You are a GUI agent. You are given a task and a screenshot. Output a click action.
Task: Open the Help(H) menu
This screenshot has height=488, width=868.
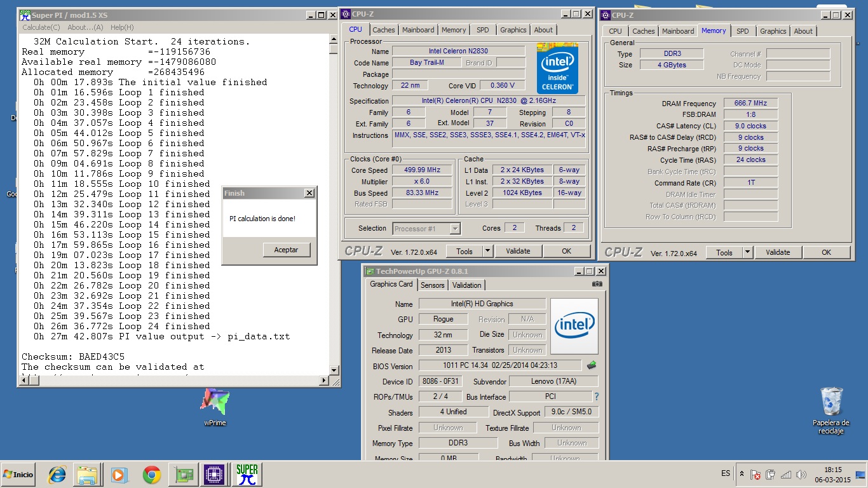coord(122,27)
